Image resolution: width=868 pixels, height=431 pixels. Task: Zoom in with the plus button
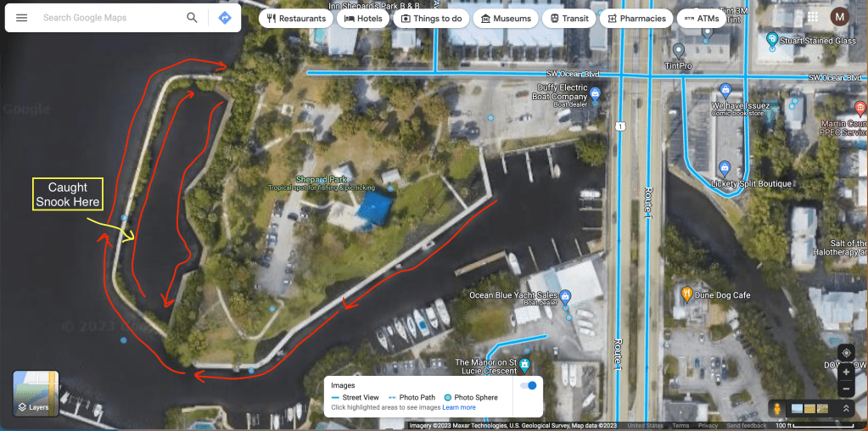847,372
